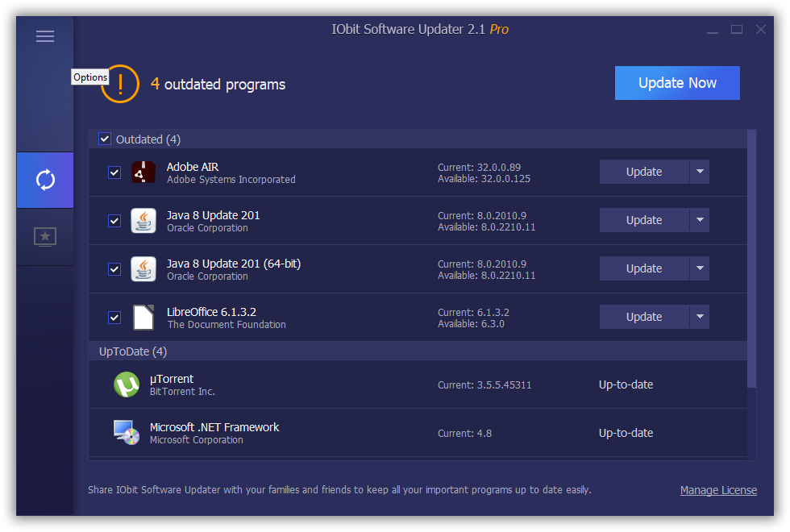Toggle the Outdated (4) select-all checkbox

[x=104, y=139]
